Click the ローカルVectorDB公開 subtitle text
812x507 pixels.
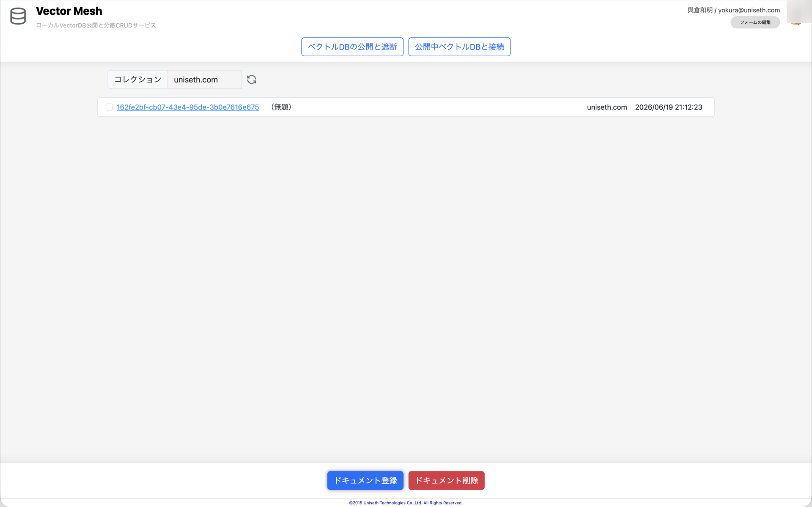click(x=96, y=25)
